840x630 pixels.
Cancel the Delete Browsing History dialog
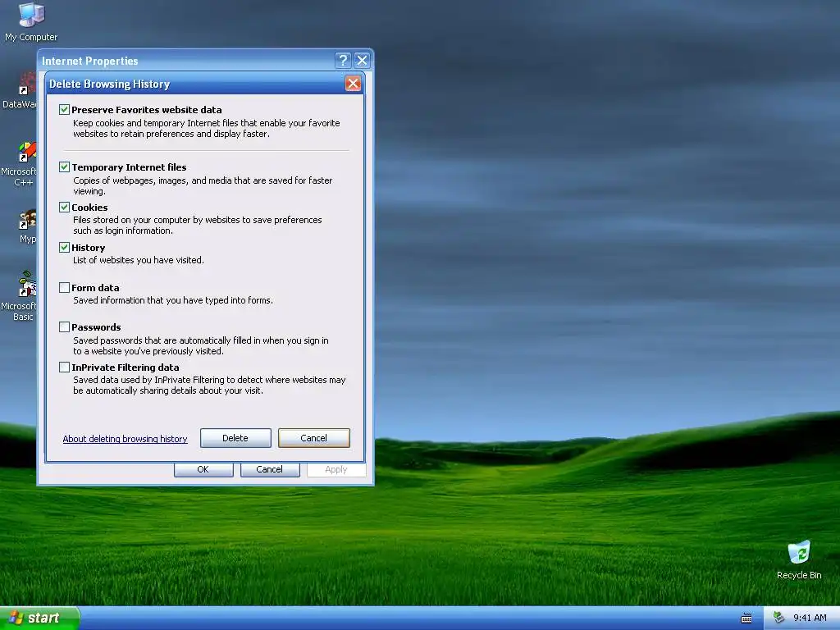tap(314, 438)
